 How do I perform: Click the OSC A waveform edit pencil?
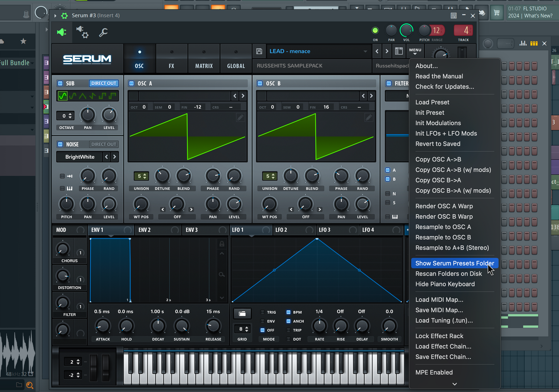[x=240, y=118]
